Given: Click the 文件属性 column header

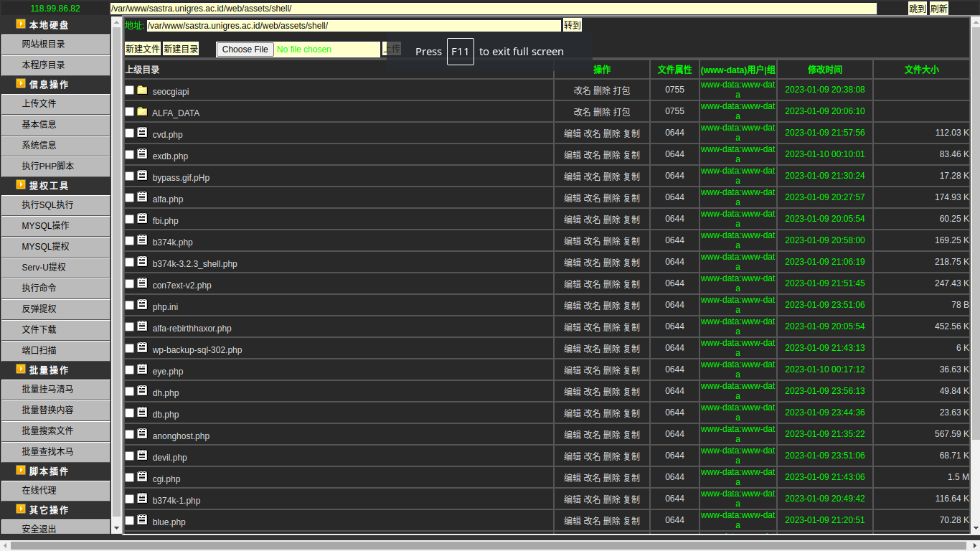Looking at the screenshot, I should [675, 70].
